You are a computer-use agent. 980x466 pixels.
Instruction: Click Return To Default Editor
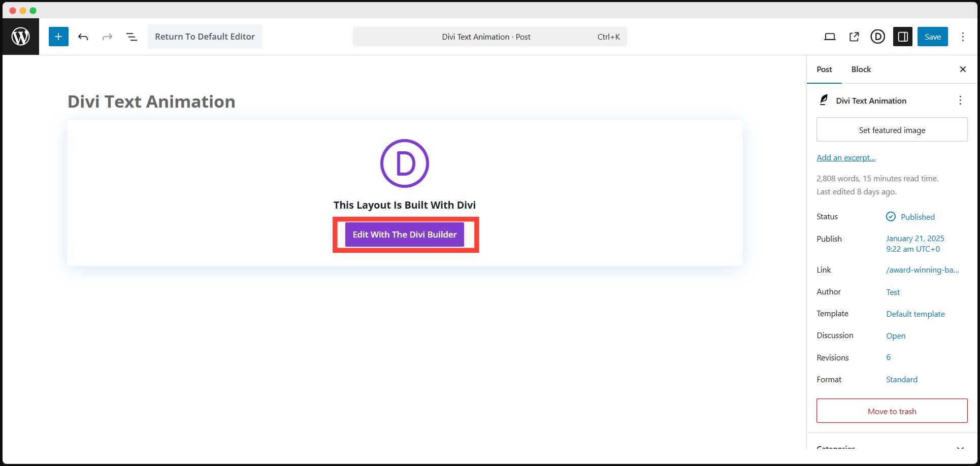tap(205, 37)
